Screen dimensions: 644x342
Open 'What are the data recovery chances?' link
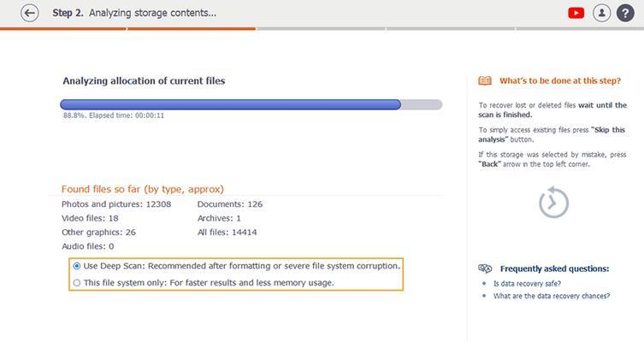coord(552,296)
